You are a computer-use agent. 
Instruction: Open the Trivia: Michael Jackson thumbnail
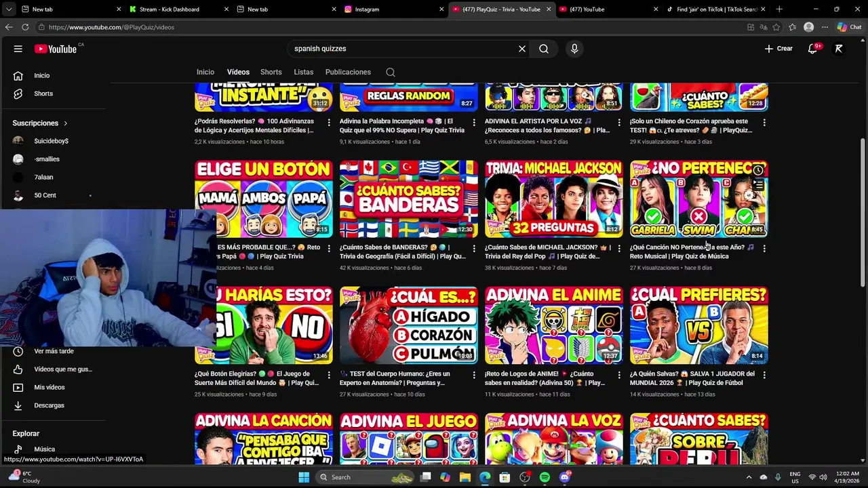coord(554,199)
